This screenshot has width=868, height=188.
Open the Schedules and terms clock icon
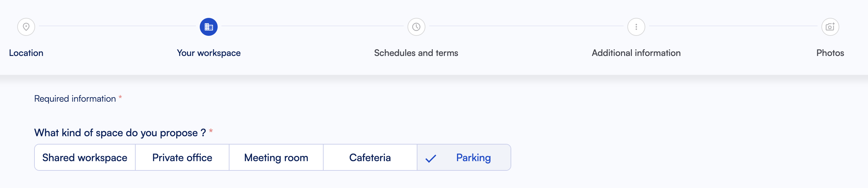[416, 27]
